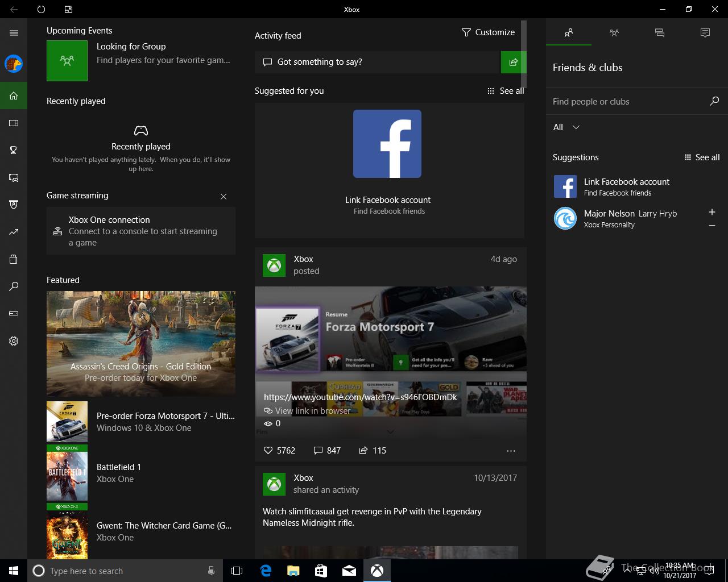
Task: Like the Forza Motorsport 7 post
Action: pyautogui.click(x=279, y=450)
